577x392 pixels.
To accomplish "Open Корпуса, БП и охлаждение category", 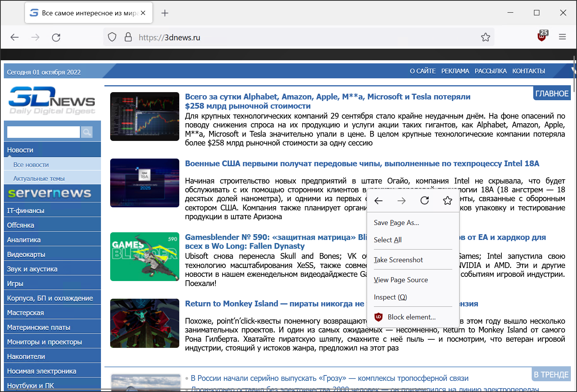I will (52, 298).
